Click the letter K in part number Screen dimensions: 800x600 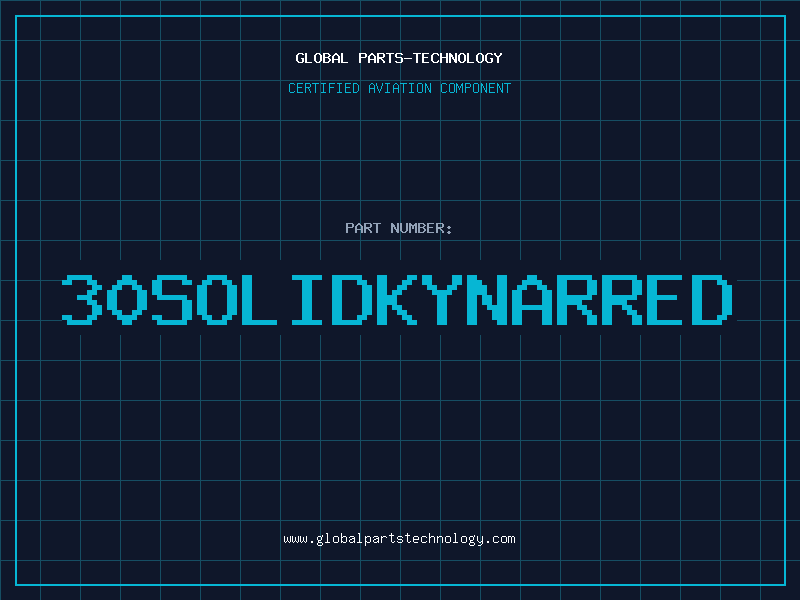tap(397, 299)
